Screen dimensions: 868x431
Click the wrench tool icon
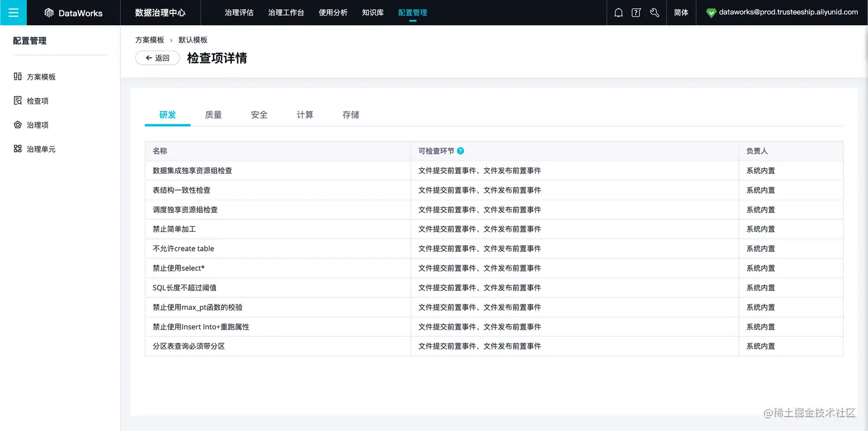(x=654, y=13)
